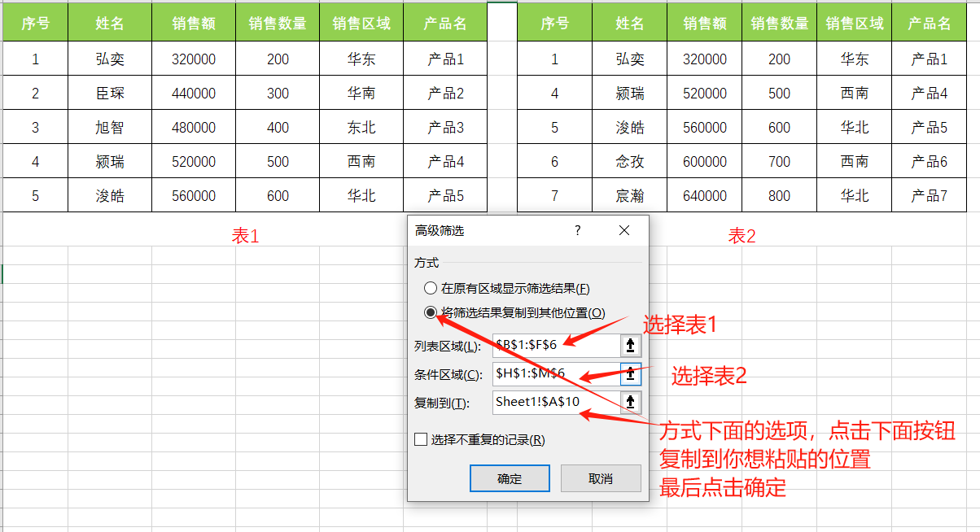Click the collapse-range icon beside 列表区域 field

click(x=631, y=347)
